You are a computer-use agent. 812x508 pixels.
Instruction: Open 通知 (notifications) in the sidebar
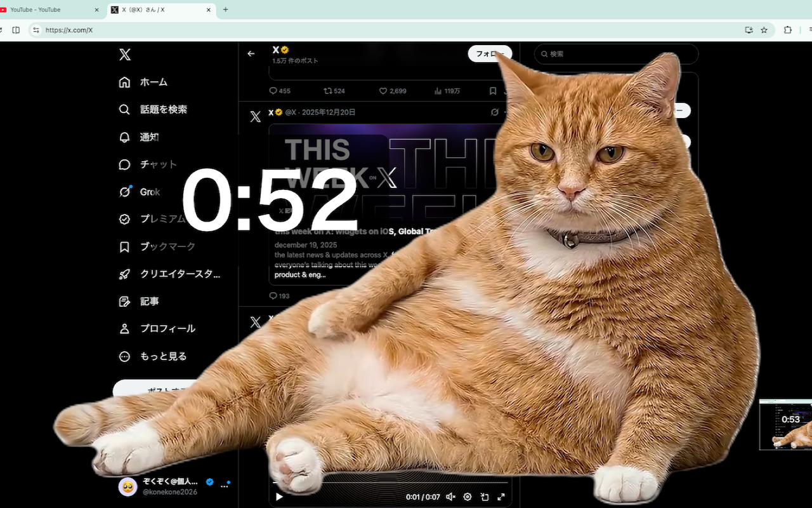(150, 137)
